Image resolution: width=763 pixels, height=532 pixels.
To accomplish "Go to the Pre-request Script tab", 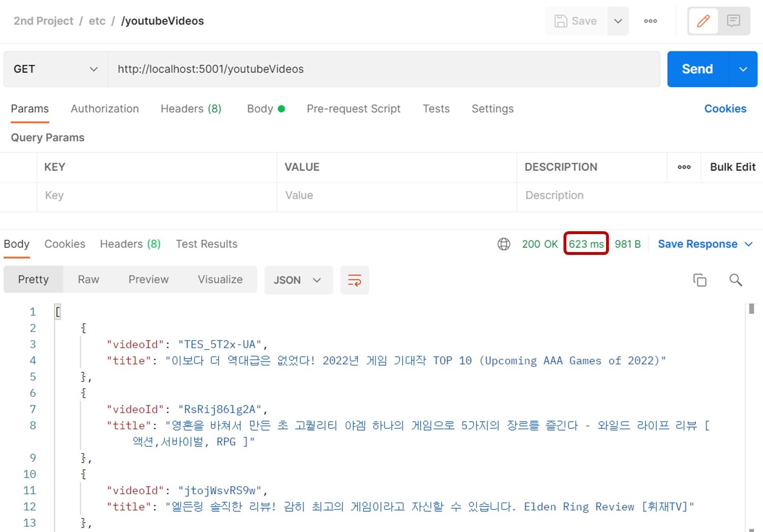I will click(354, 109).
